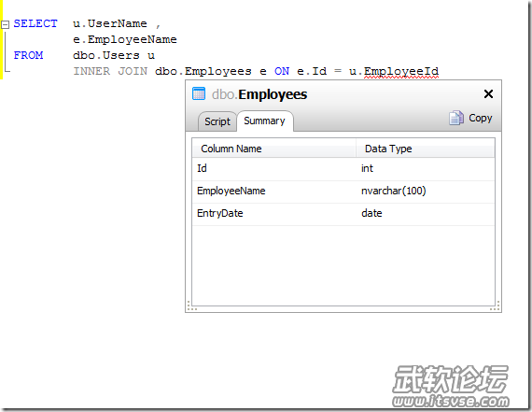Screen dimensions: 532x412
Task: Collapse the SELECT statement outline box
Action: (x=5, y=24)
